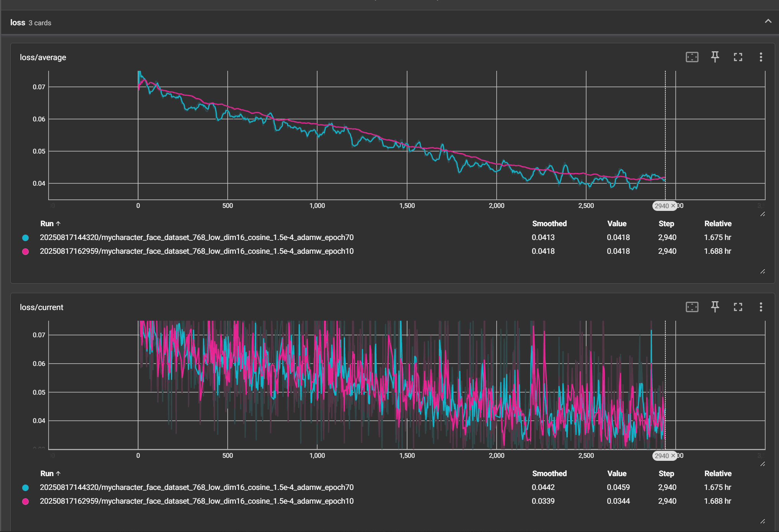Remove the 2940 step marker on loss/current chart
The image size is (779, 532).
[x=673, y=456]
